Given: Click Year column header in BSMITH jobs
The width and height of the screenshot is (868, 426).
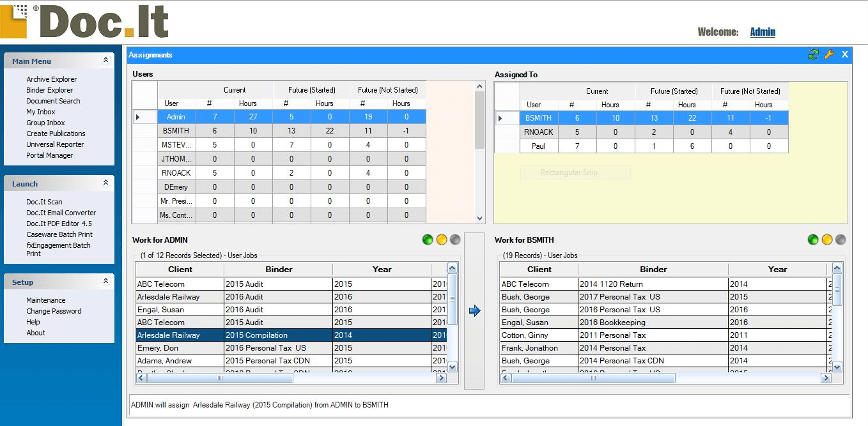Looking at the screenshot, I should pyautogui.click(x=777, y=270).
